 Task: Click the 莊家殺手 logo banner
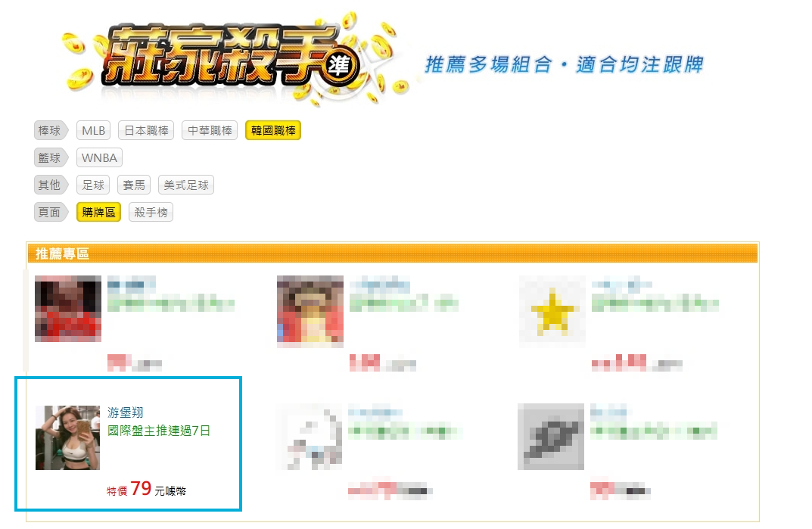point(233,57)
